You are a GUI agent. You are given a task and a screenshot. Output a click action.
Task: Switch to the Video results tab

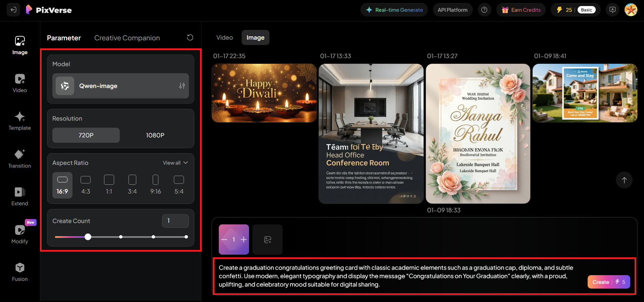(x=225, y=38)
